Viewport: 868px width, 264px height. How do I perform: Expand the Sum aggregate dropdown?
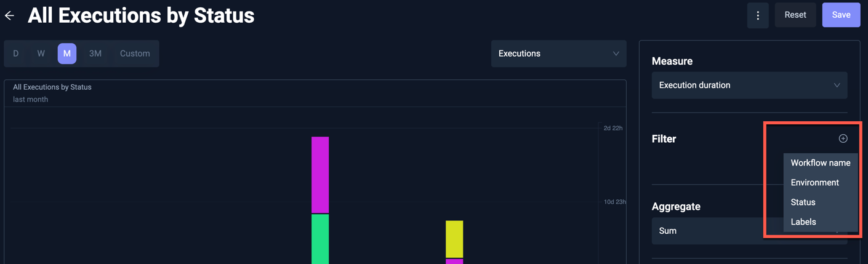[x=708, y=231]
